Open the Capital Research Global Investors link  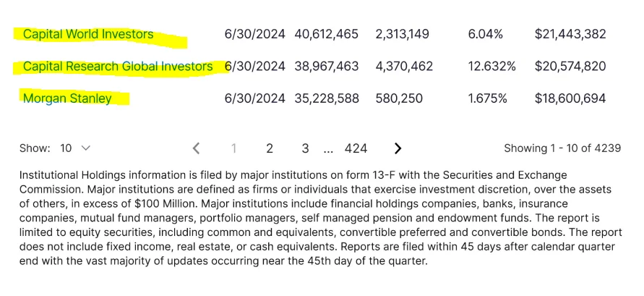(x=118, y=66)
